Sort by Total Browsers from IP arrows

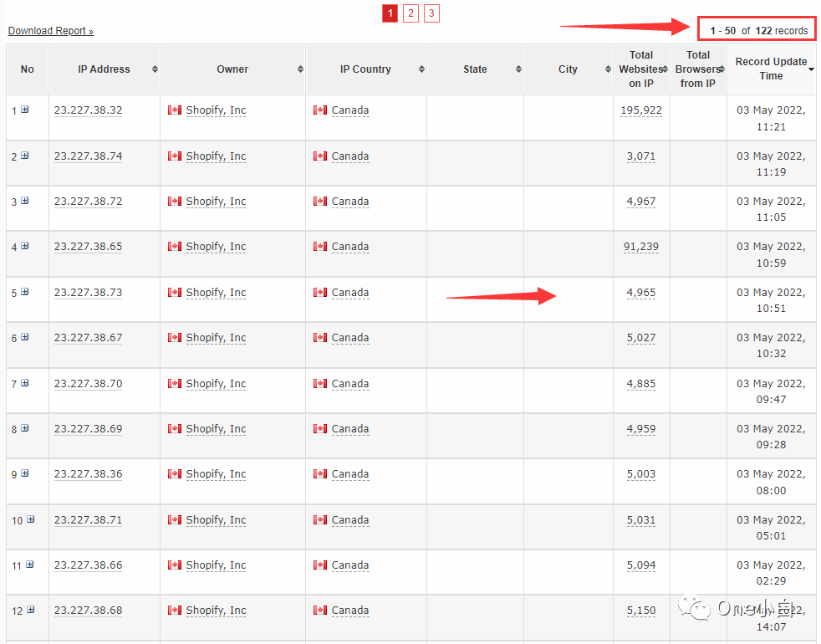pyautogui.click(x=722, y=69)
